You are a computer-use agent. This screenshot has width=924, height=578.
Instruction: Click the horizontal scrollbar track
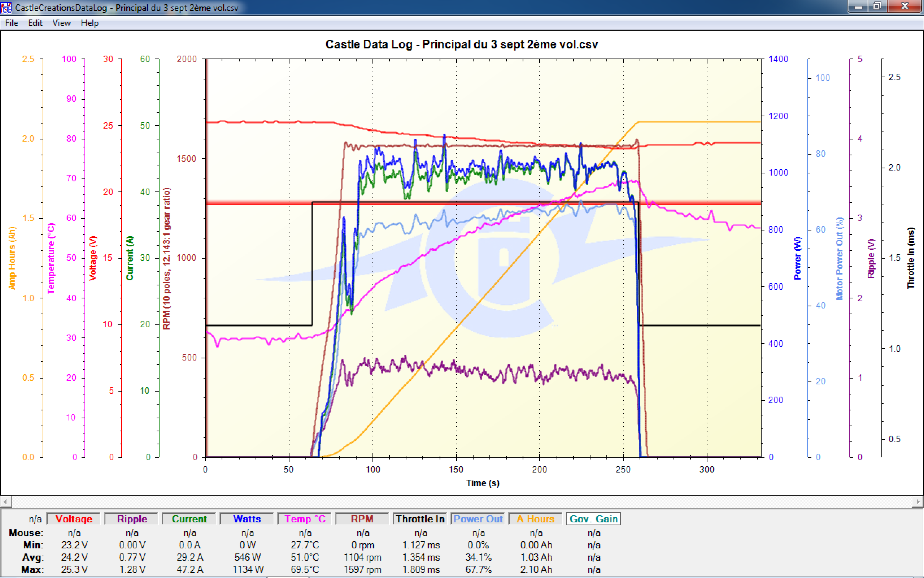pos(462,501)
